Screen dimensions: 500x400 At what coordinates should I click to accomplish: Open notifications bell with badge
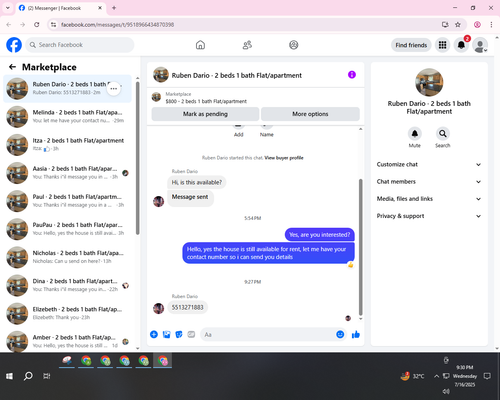click(461, 45)
